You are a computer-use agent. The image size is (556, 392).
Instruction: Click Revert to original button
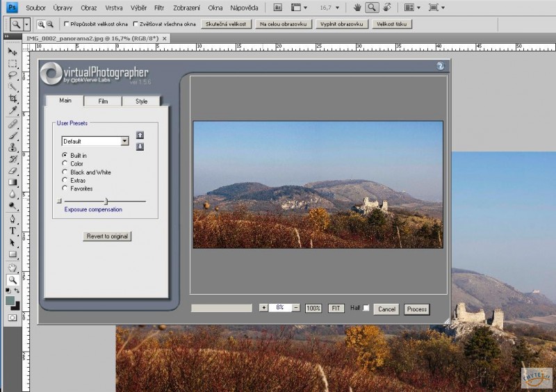click(x=107, y=236)
